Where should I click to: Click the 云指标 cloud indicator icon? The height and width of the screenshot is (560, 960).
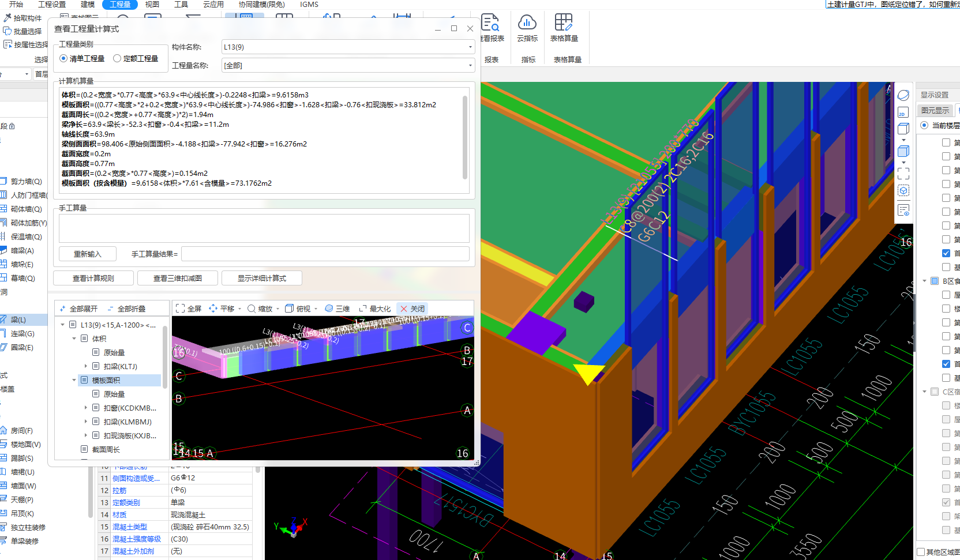coord(527,28)
